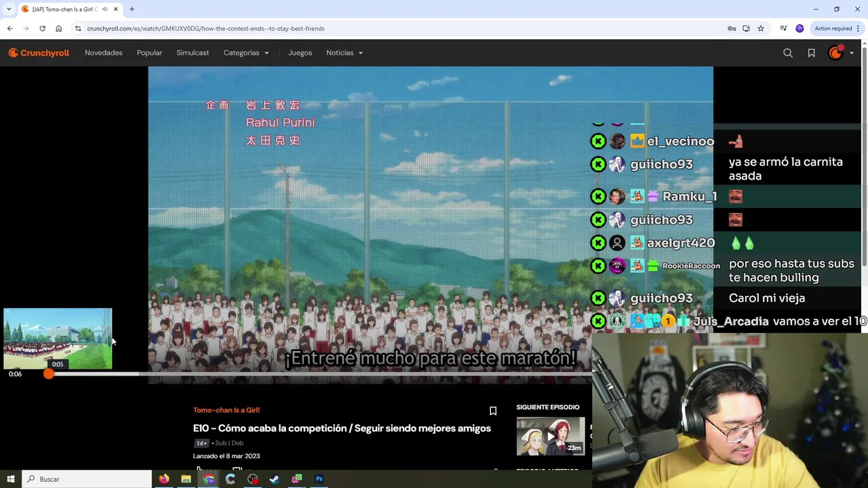Open the Juegos menu item
Viewport: 868px width, 488px height.
(300, 53)
